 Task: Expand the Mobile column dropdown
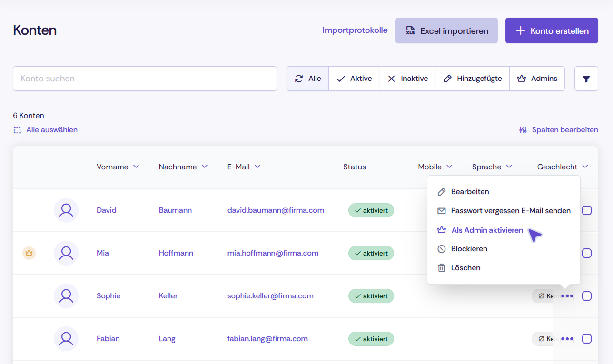click(x=449, y=167)
